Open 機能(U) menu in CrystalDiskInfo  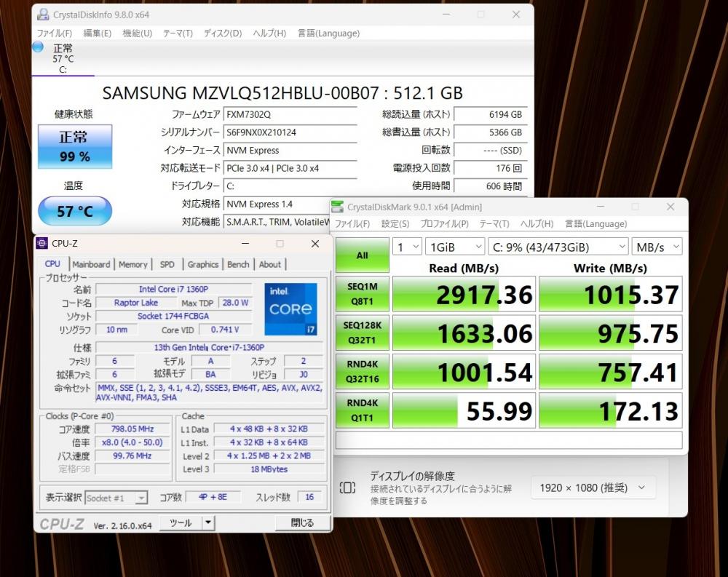(137, 33)
